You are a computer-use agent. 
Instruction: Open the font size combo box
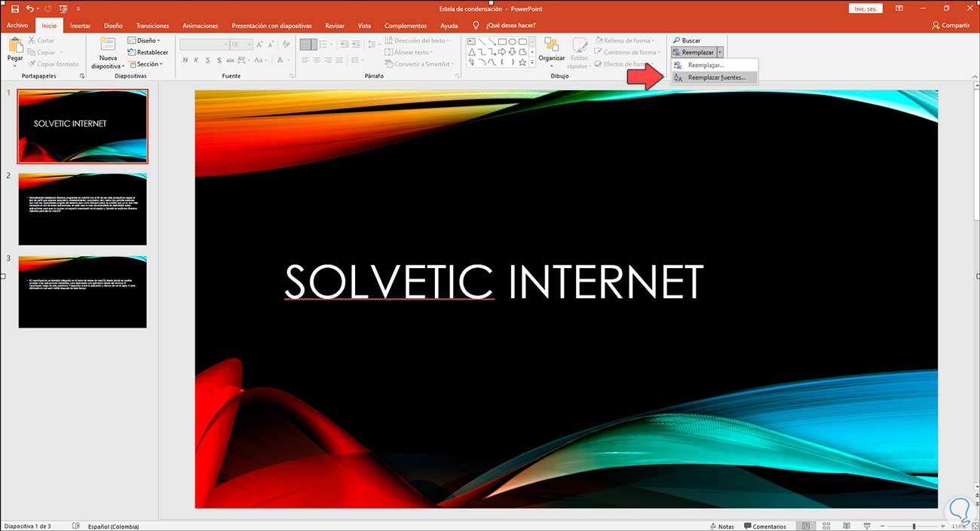coord(240,44)
